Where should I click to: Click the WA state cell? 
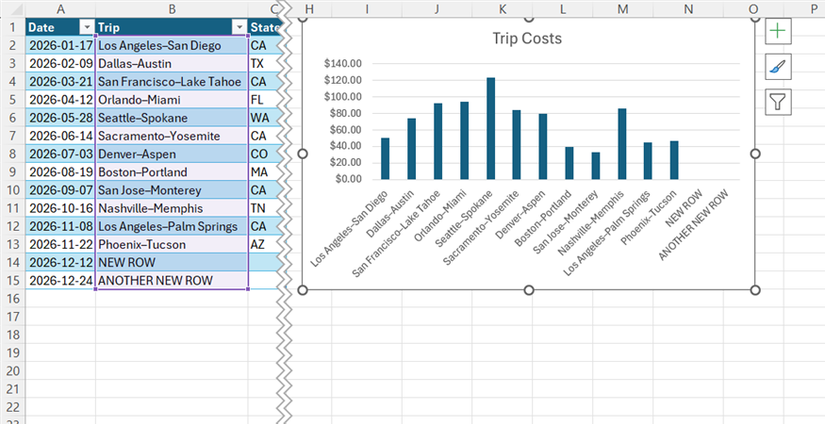(x=265, y=118)
